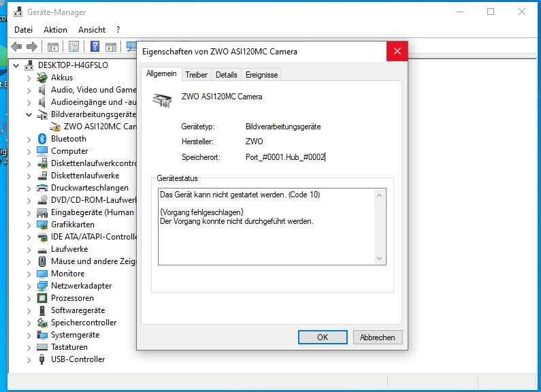This screenshot has width=541, height=392.
Task: Select DVD/CD-ROM-Laufwerke tree row
Action: click(x=93, y=200)
